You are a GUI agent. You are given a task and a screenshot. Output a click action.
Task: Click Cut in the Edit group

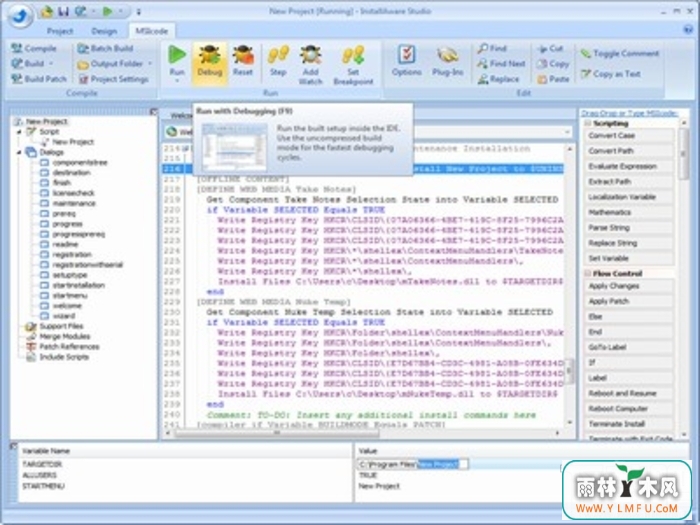pyautogui.click(x=550, y=48)
